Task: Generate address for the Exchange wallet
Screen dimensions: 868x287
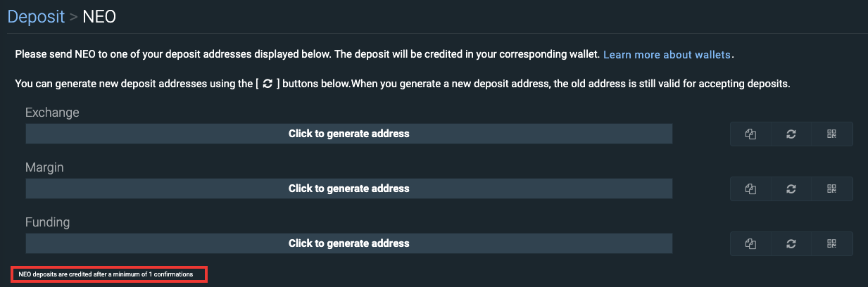Action: point(349,134)
